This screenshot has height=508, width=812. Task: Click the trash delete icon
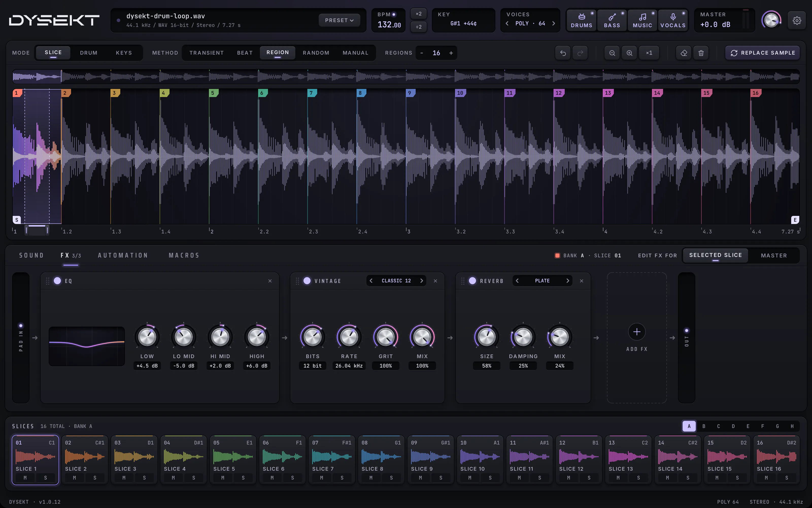pos(701,53)
